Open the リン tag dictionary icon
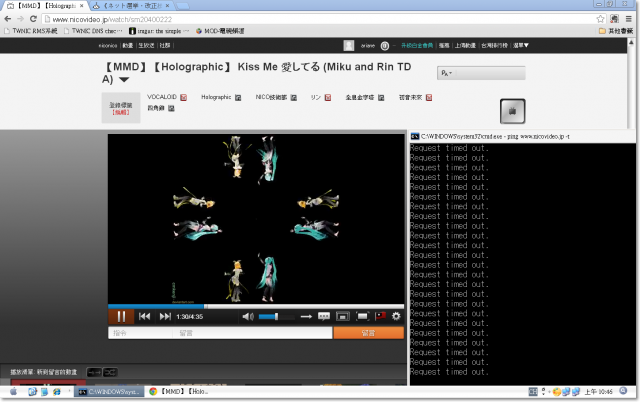The height and width of the screenshot is (402, 640). [x=328, y=98]
